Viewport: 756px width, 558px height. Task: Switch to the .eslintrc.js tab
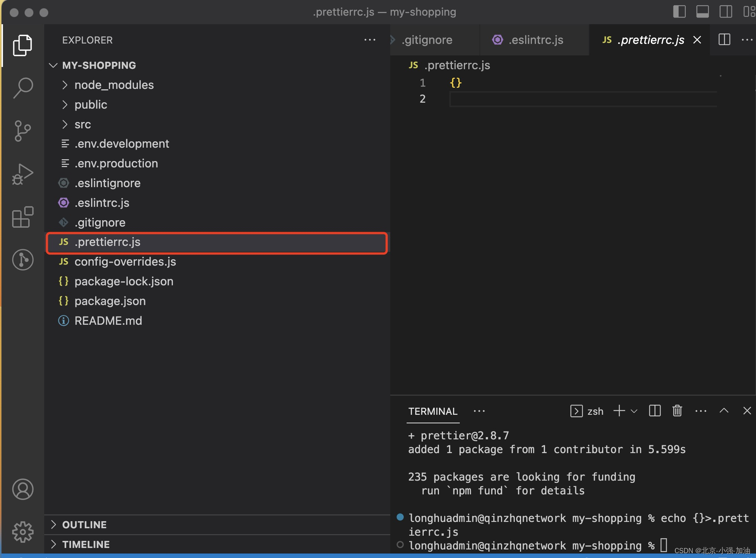535,40
